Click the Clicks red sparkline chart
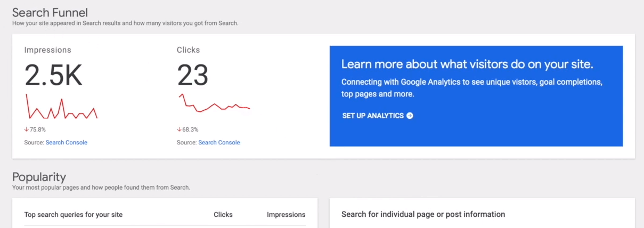Screen dimensions: 644x228 point(214,104)
